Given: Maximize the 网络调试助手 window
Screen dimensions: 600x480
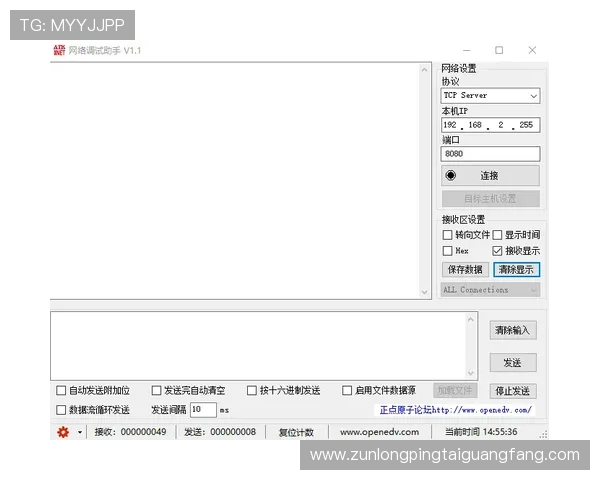Looking at the screenshot, I should pos(499,50).
